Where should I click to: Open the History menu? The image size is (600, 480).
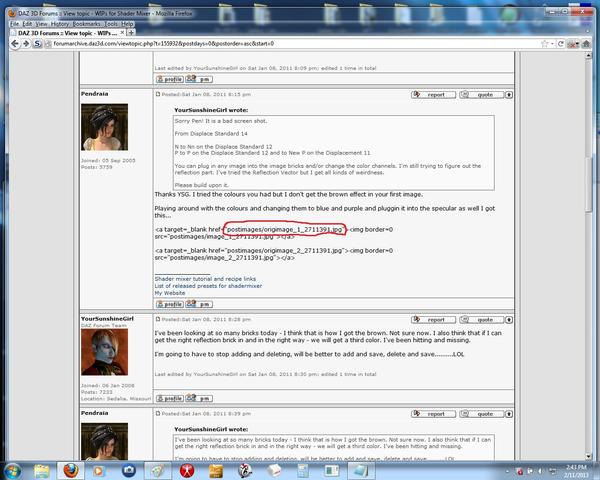tap(60, 24)
